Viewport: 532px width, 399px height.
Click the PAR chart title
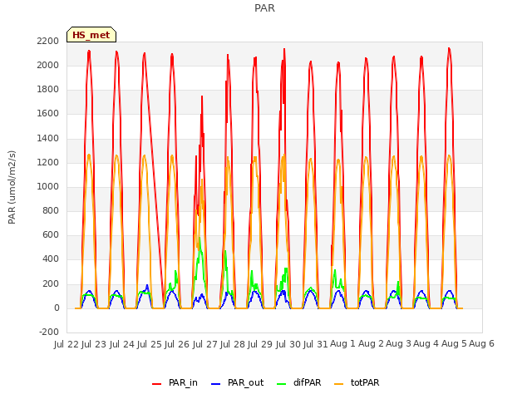[264, 8]
